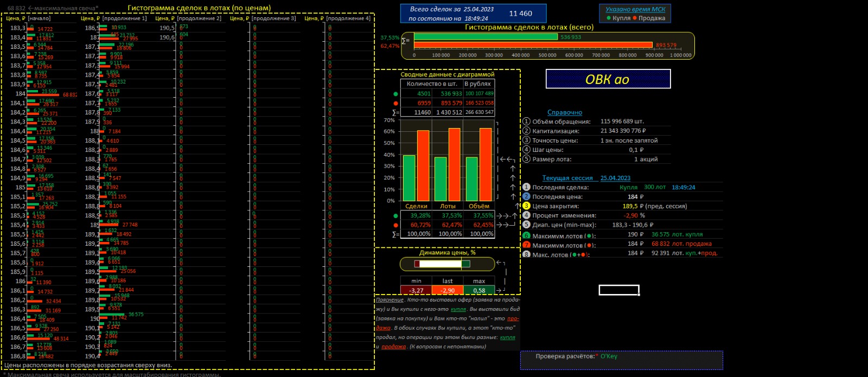868x377 pixels.
Task: Click the ОВК ао ticker box
Action: coord(608,79)
